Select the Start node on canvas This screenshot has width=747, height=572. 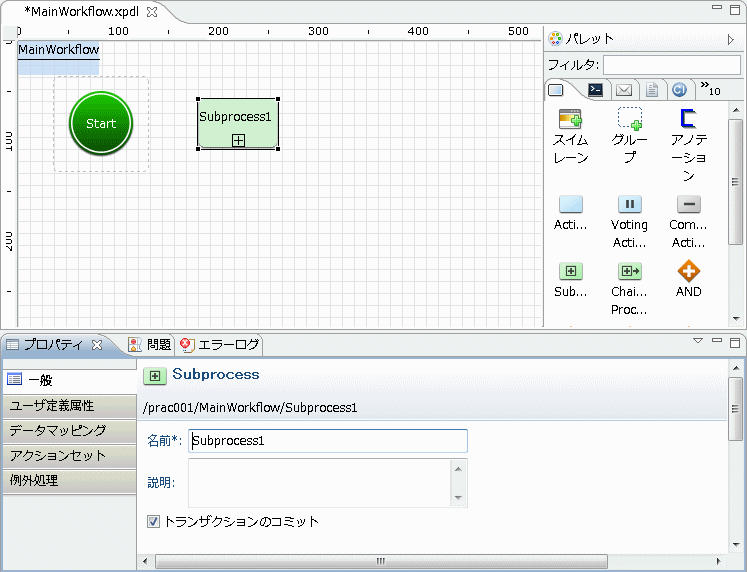click(101, 123)
